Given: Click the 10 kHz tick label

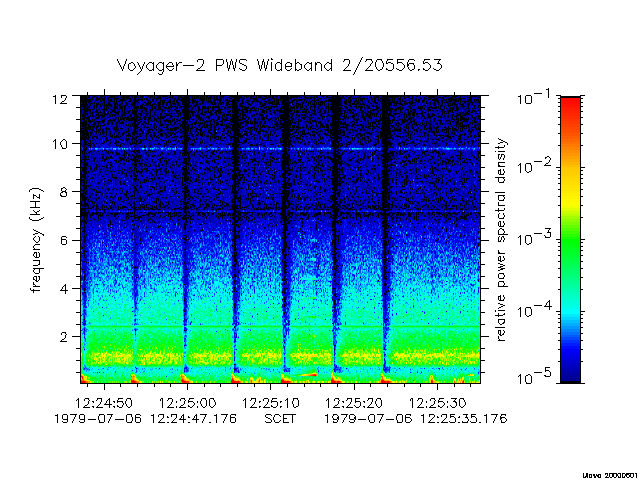Looking at the screenshot, I should click(x=60, y=144).
